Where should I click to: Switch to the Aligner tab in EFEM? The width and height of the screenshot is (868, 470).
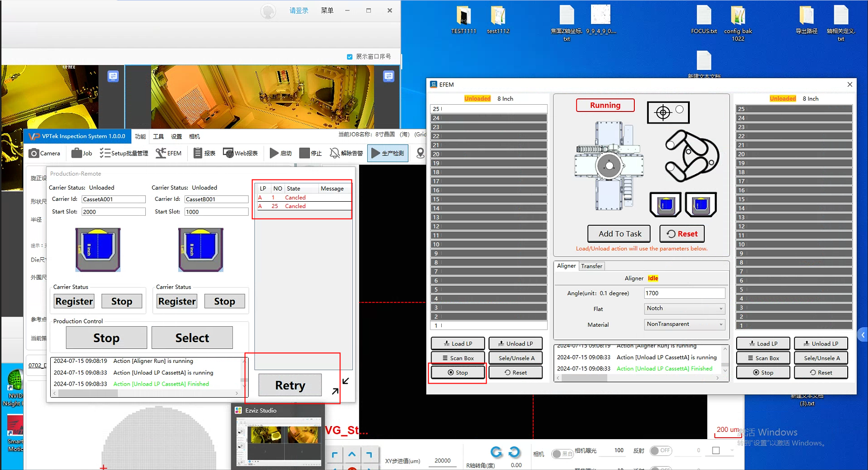coord(566,266)
